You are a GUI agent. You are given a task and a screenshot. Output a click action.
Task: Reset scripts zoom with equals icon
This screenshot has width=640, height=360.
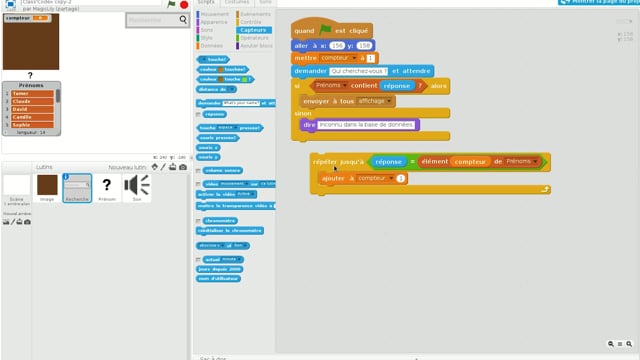click(x=620, y=344)
